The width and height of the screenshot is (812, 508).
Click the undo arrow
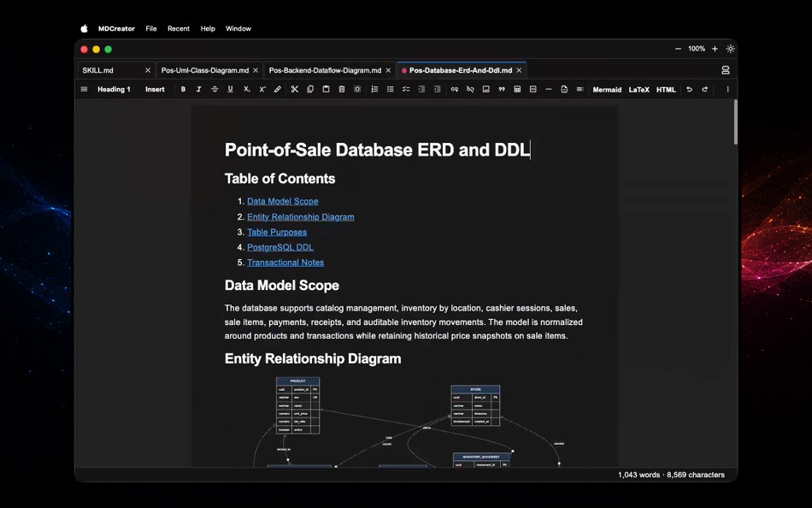[x=689, y=89]
